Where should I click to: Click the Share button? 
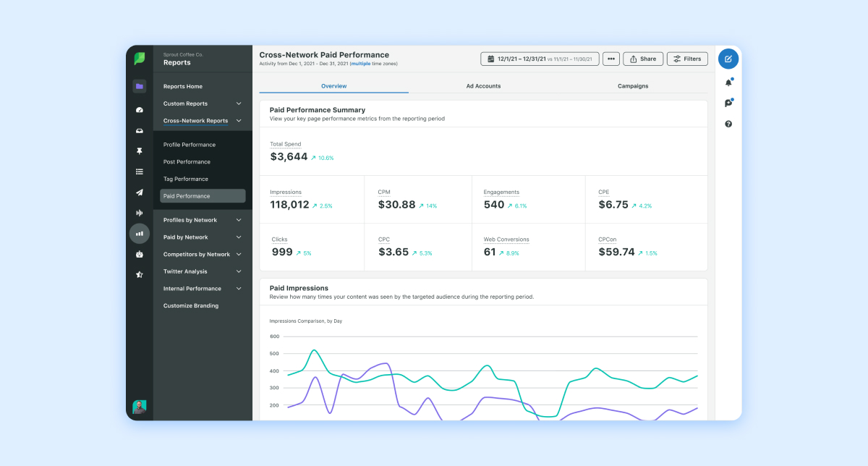click(x=643, y=59)
